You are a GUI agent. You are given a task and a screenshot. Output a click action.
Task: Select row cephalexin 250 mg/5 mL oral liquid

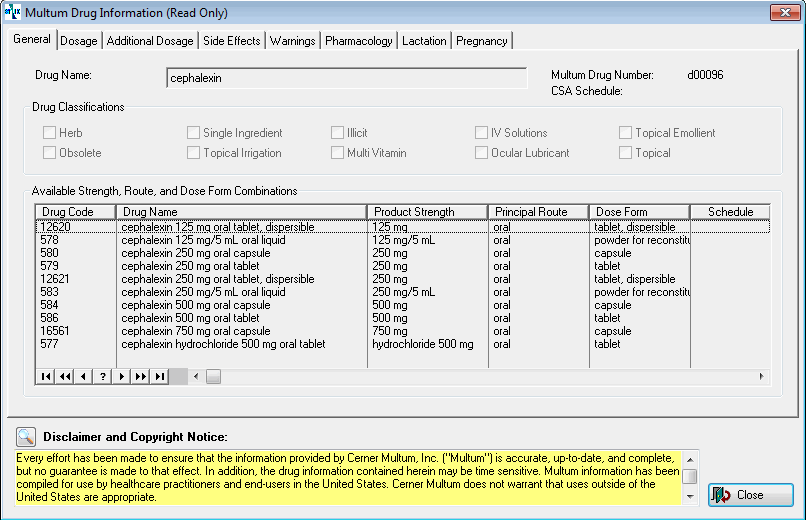[x=402, y=292]
